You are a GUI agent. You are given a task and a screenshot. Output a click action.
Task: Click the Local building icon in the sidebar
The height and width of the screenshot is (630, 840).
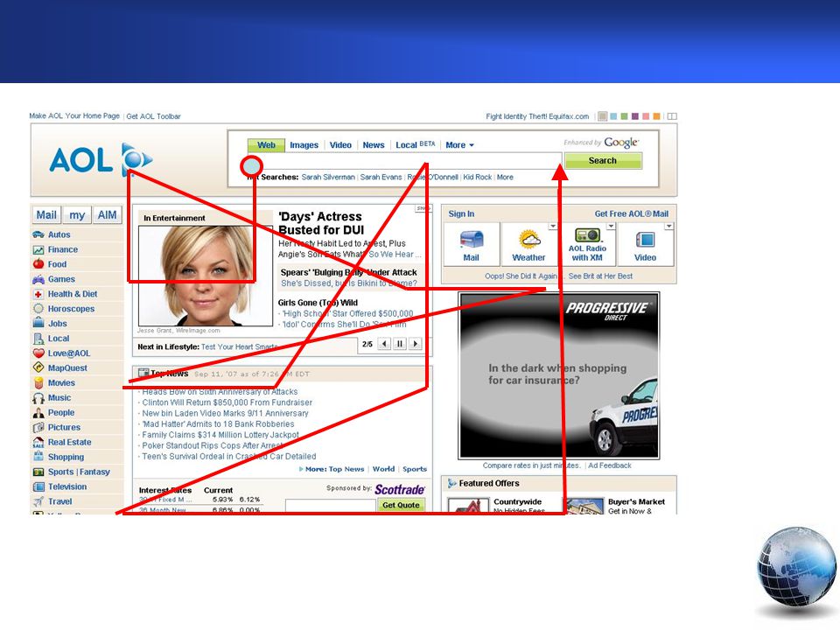(x=38, y=339)
